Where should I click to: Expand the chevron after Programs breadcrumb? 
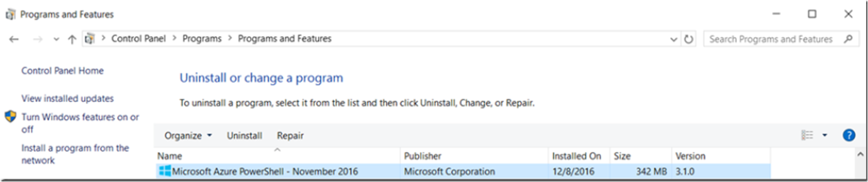(230, 38)
